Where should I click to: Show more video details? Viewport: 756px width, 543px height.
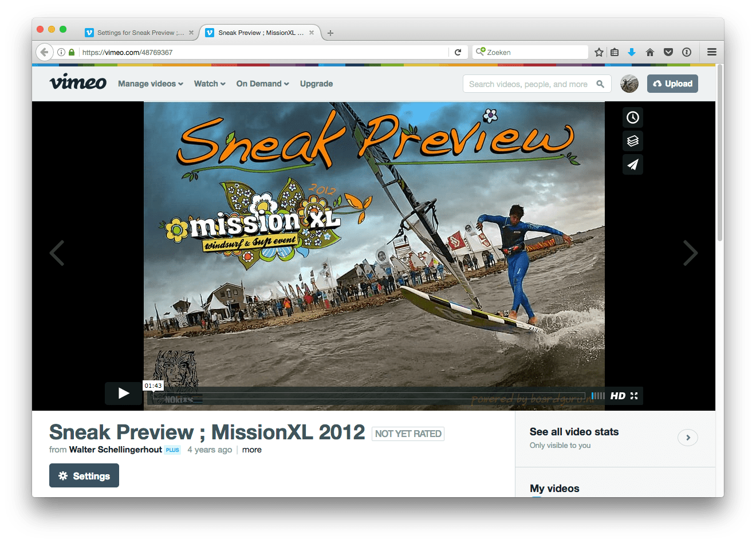(x=252, y=450)
